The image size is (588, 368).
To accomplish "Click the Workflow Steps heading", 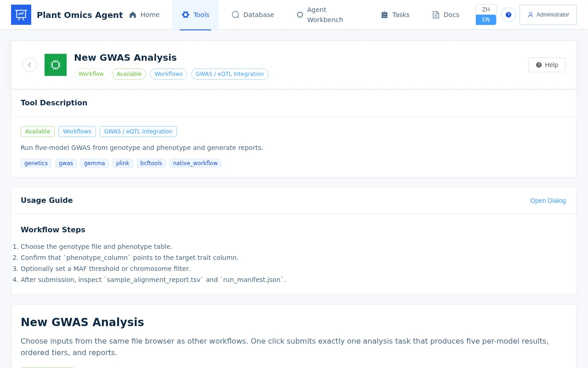I will click(x=53, y=230).
